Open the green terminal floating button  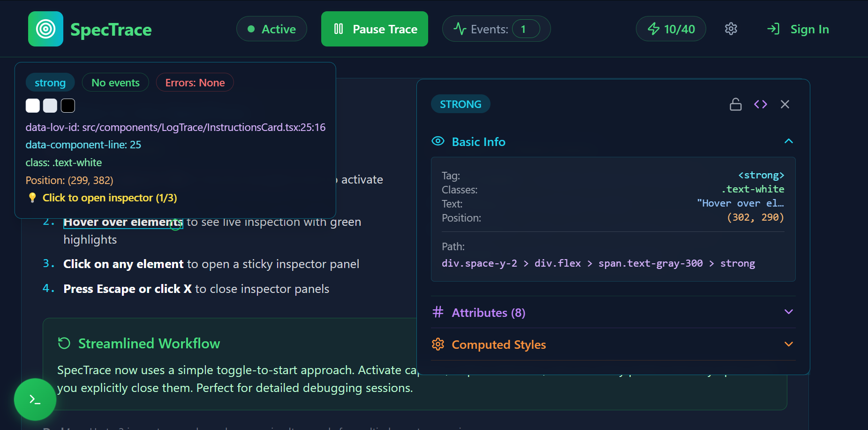pos(35,399)
